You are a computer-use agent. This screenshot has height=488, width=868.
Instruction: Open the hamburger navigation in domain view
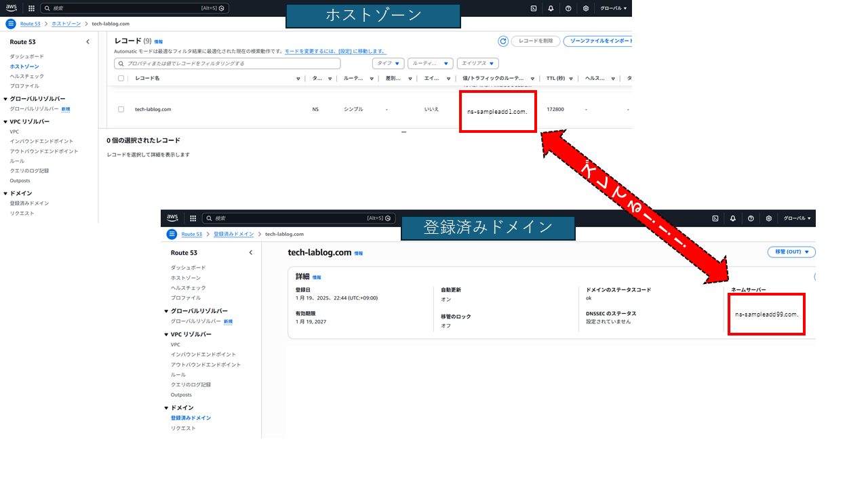point(172,234)
